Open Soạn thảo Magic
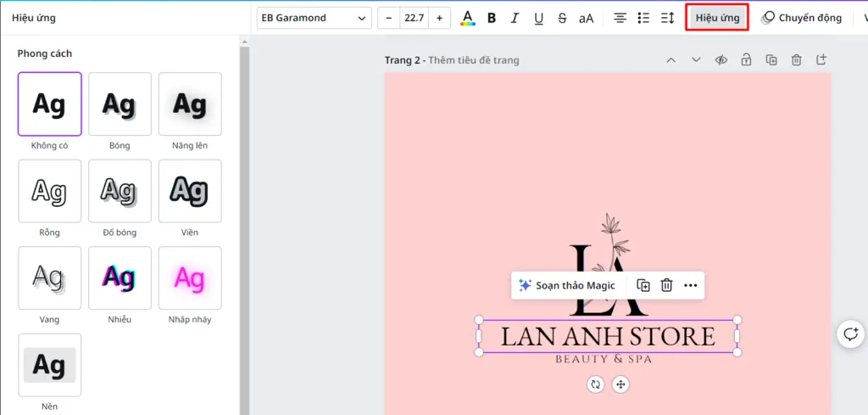 coord(567,285)
